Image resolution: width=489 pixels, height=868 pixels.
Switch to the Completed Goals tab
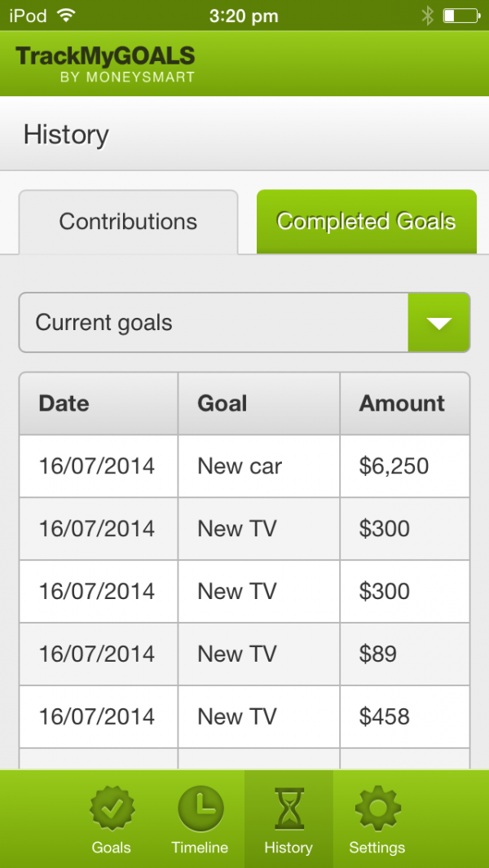tap(366, 222)
